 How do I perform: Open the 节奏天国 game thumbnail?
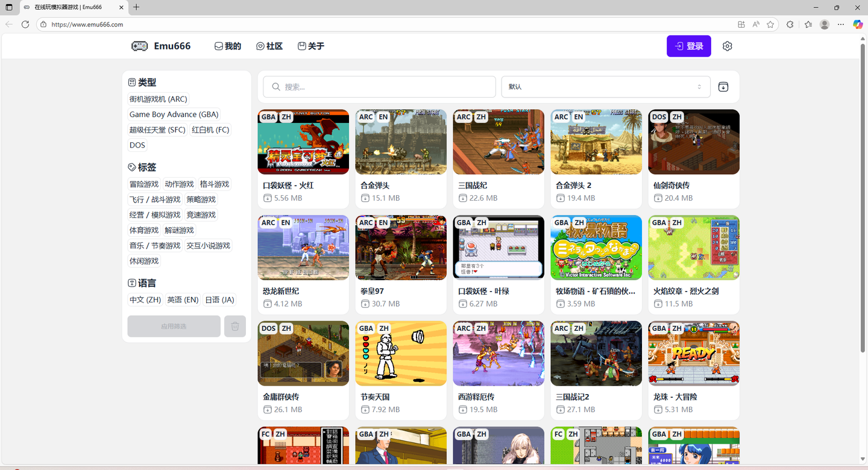[x=401, y=354]
